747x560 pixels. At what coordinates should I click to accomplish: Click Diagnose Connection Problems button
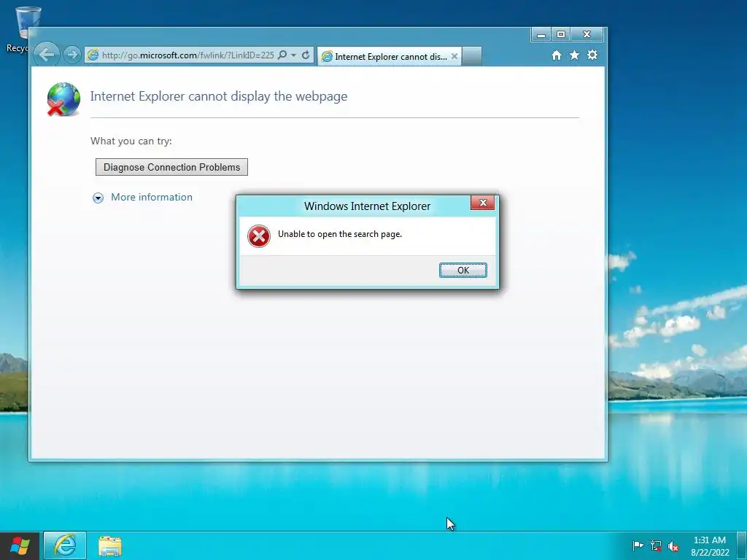click(x=171, y=167)
